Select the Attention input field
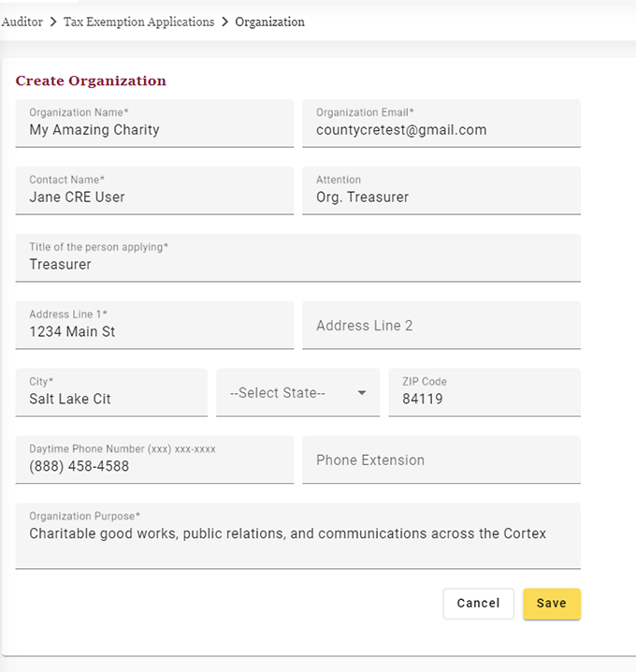 click(441, 197)
